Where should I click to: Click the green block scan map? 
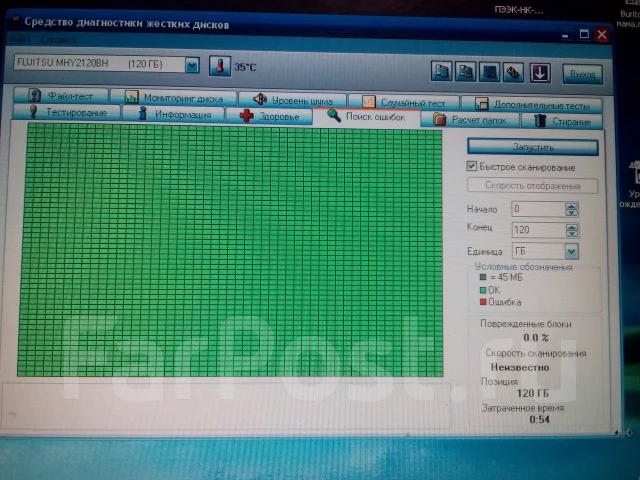click(231, 250)
